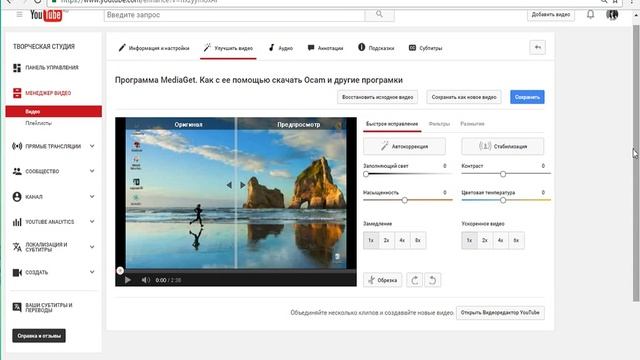Expand the Прямые трансляции section
Viewport: 640px width, 360px height.
[x=92, y=146]
